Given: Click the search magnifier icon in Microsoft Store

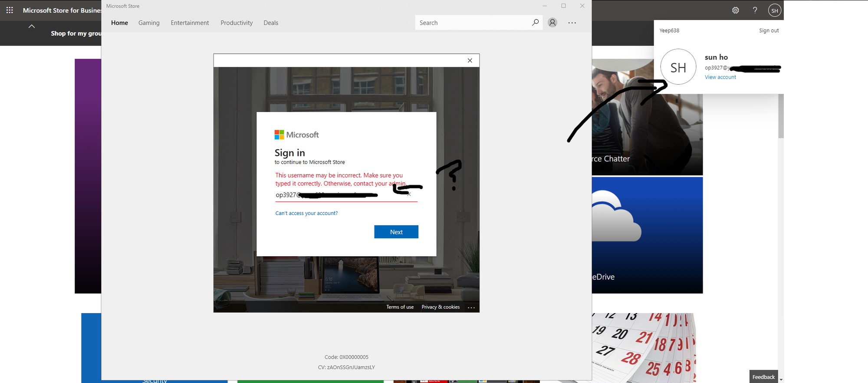Looking at the screenshot, I should [536, 22].
